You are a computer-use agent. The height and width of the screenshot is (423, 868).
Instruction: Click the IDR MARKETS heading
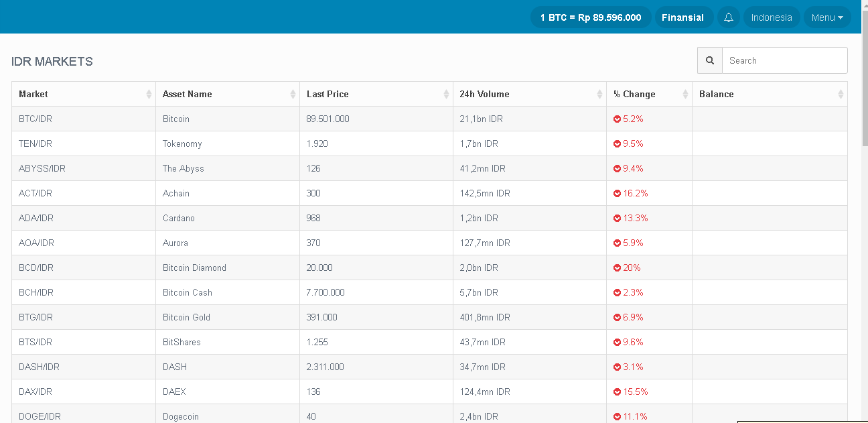coord(52,62)
